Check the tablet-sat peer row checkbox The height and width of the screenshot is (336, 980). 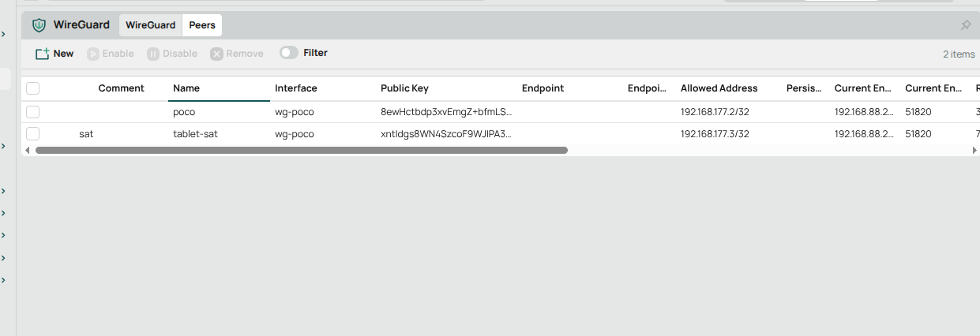click(33, 134)
